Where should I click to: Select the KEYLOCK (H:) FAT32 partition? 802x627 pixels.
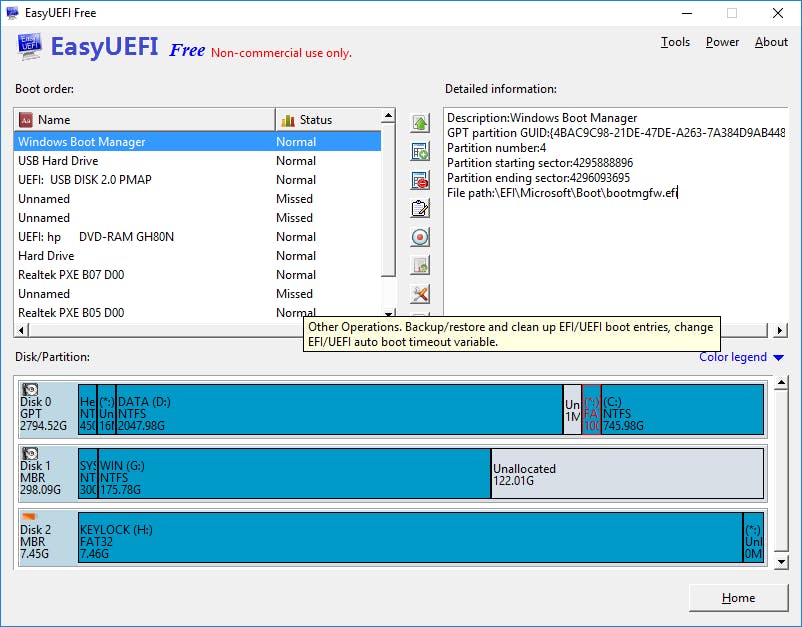[x=410, y=538]
